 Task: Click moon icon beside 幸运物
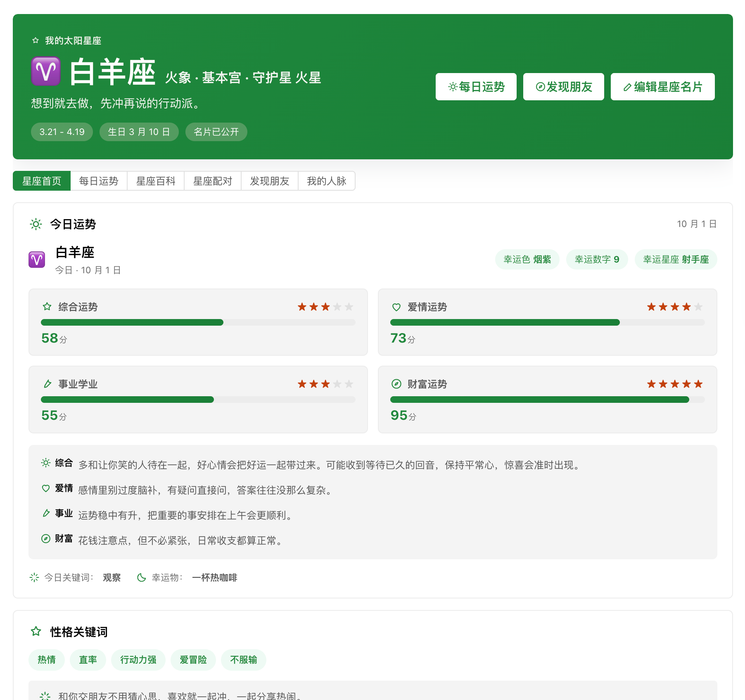point(142,577)
